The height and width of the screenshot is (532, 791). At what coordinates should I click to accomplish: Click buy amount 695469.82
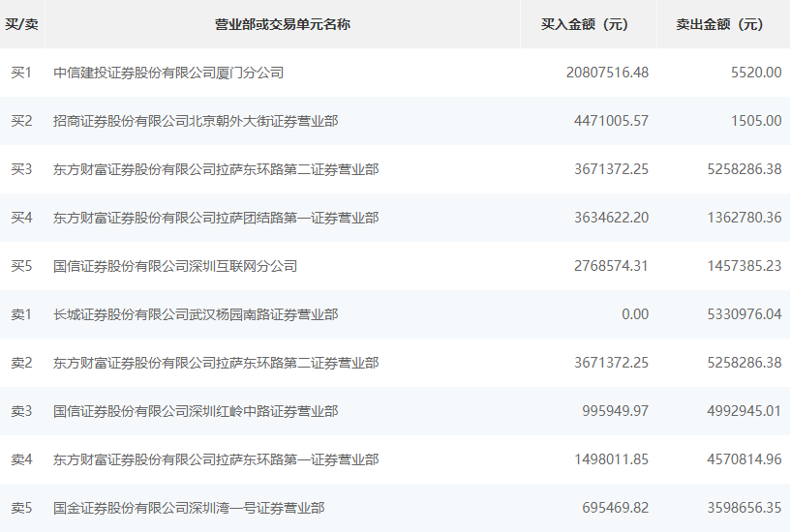tap(616, 508)
